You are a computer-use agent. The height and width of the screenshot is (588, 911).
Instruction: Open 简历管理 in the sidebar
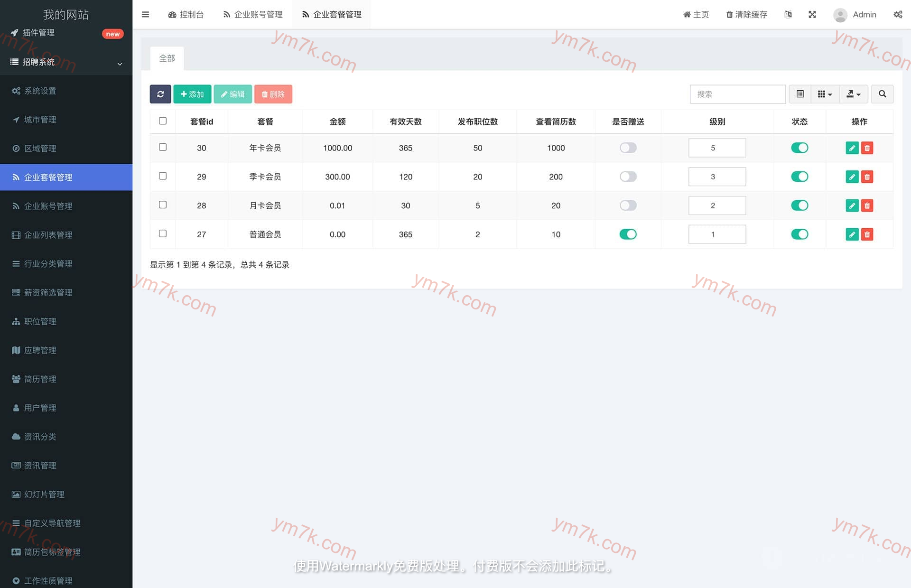[x=66, y=379]
